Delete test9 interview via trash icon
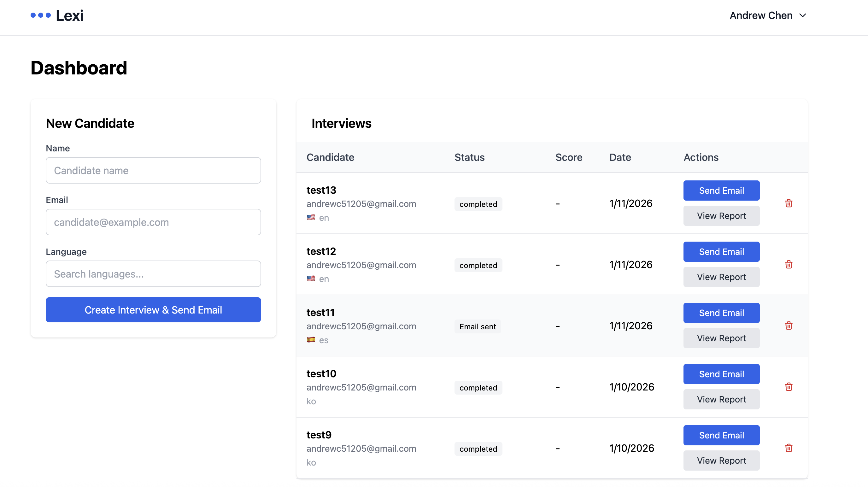Viewport: 868px width, 487px height. [789, 448]
